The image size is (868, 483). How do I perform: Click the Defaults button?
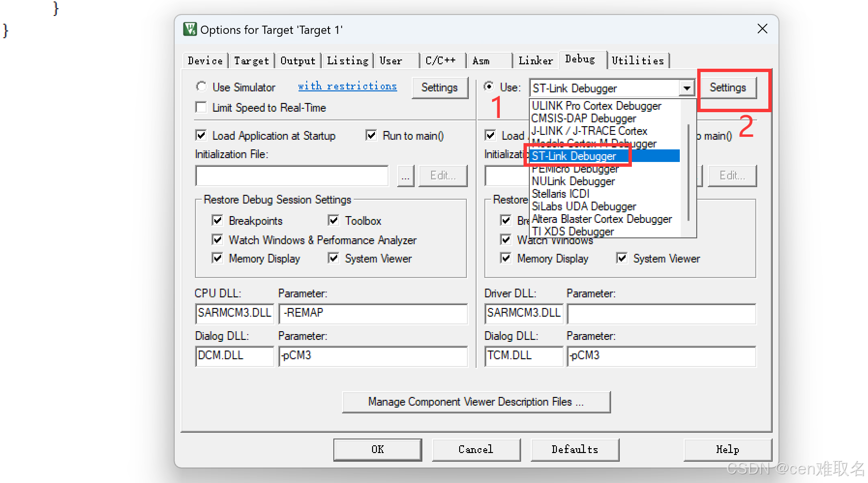pyautogui.click(x=575, y=450)
